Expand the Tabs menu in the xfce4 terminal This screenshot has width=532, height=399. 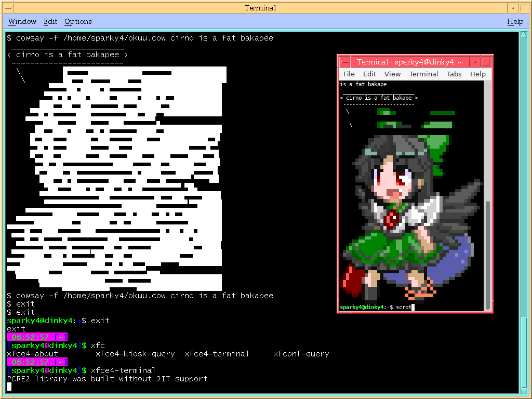(x=454, y=74)
